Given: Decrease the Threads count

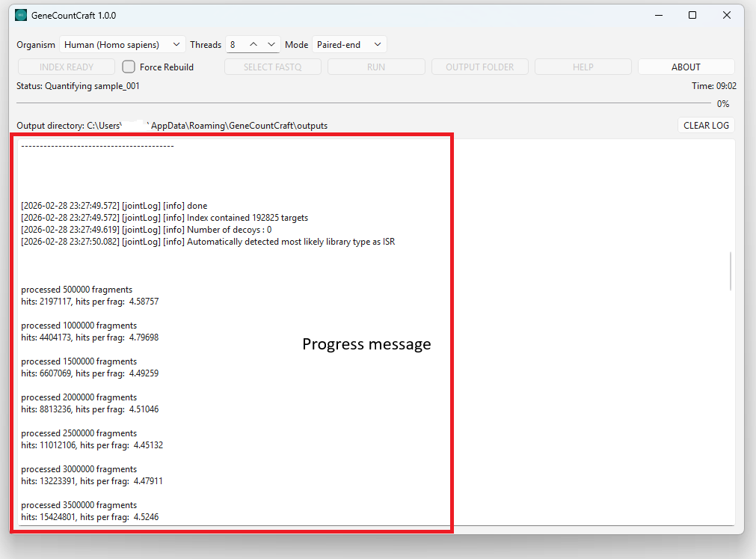Looking at the screenshot, I should tap(271, 44).
